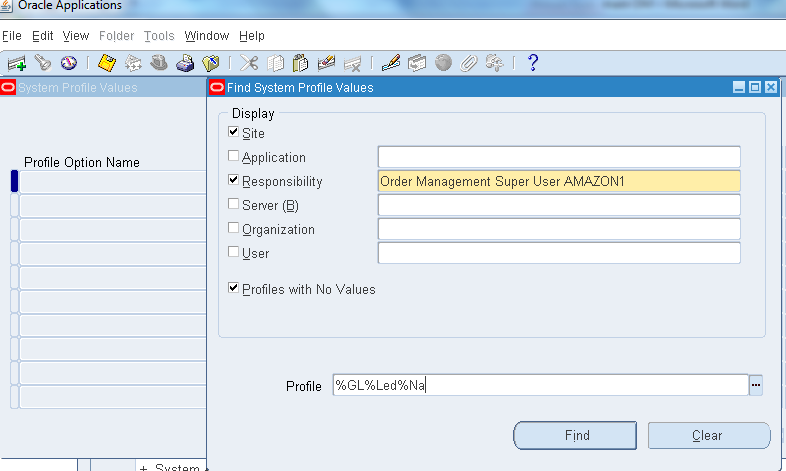Open the Navigator compass icon

point(69,63)
